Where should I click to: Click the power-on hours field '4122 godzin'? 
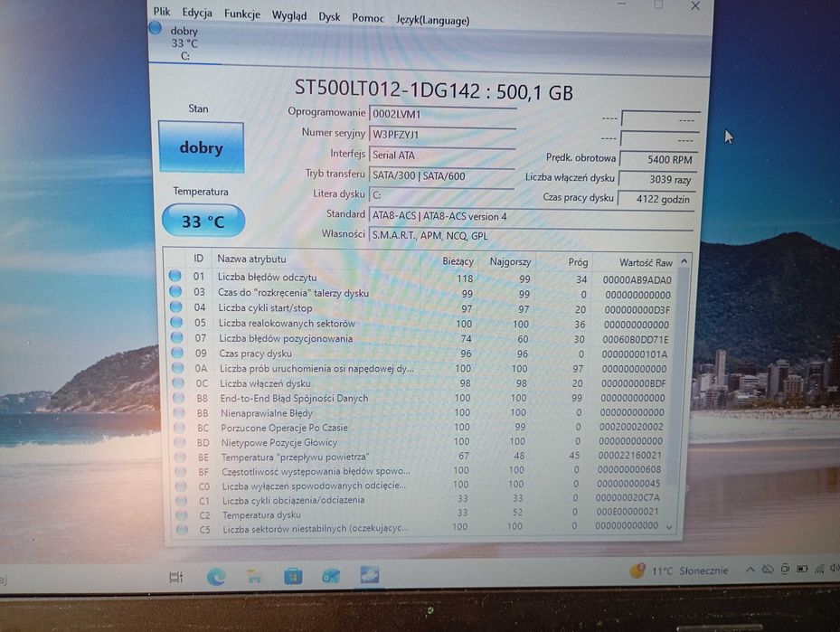[x=656, y=199]
